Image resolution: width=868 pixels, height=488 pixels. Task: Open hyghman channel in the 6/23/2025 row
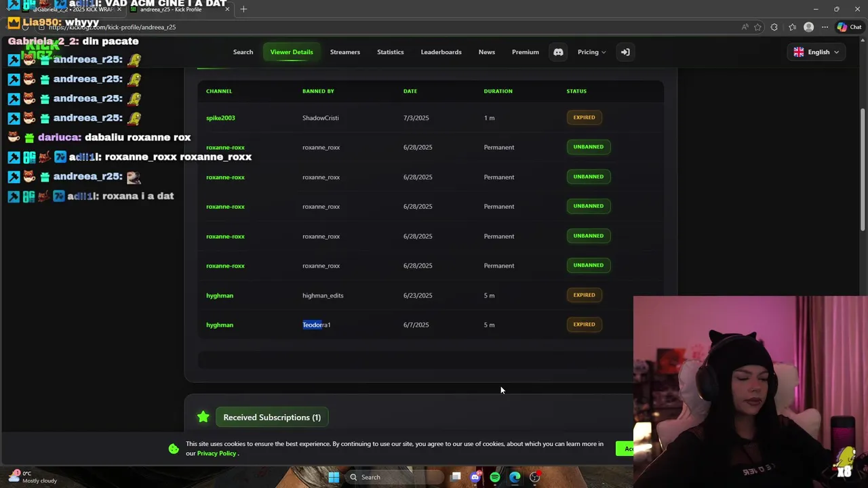tap(220, 296)
